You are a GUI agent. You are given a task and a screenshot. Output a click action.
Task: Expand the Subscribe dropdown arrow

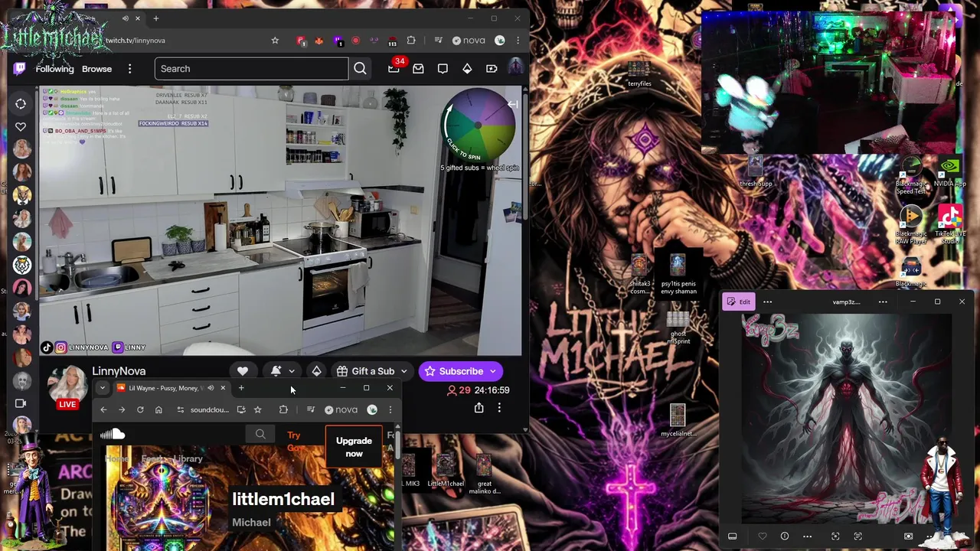click(x=494, y=371)
